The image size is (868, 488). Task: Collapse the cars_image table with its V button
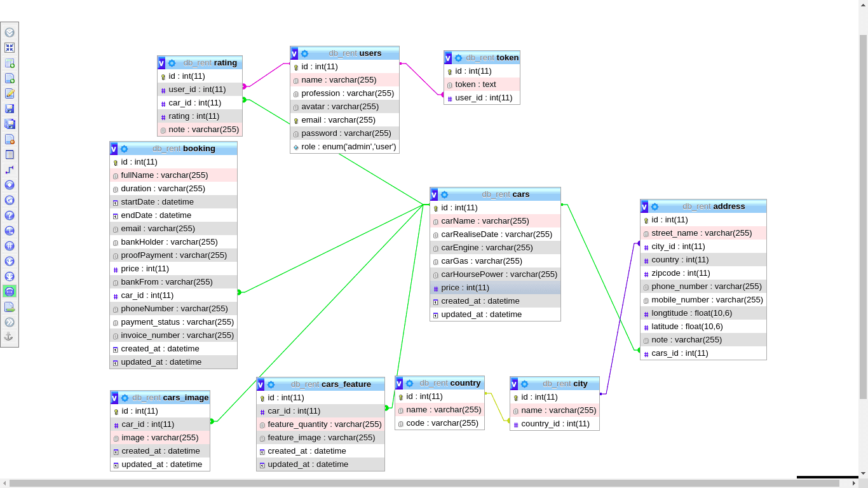(114, 398)
